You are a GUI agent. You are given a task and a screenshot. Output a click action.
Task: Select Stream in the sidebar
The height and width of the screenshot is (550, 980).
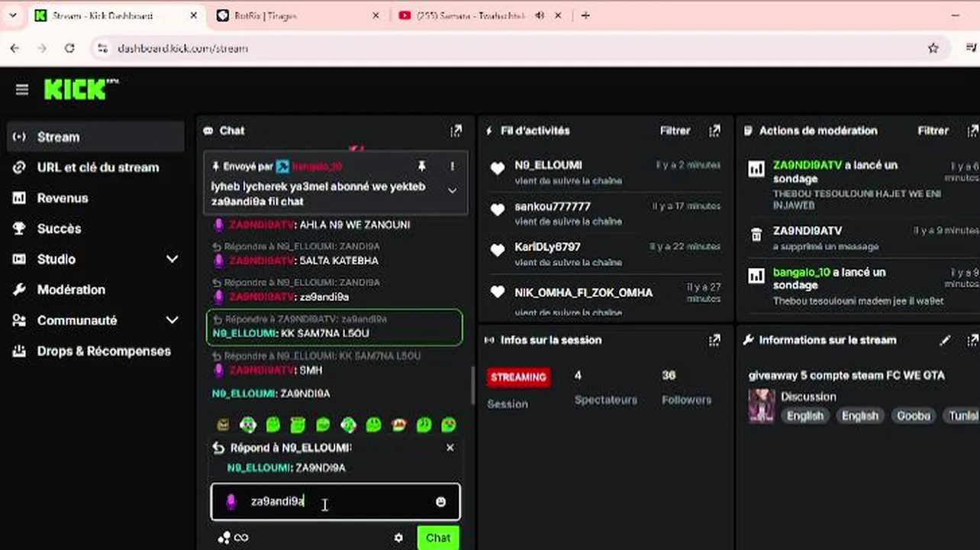(x=95, y=137)
